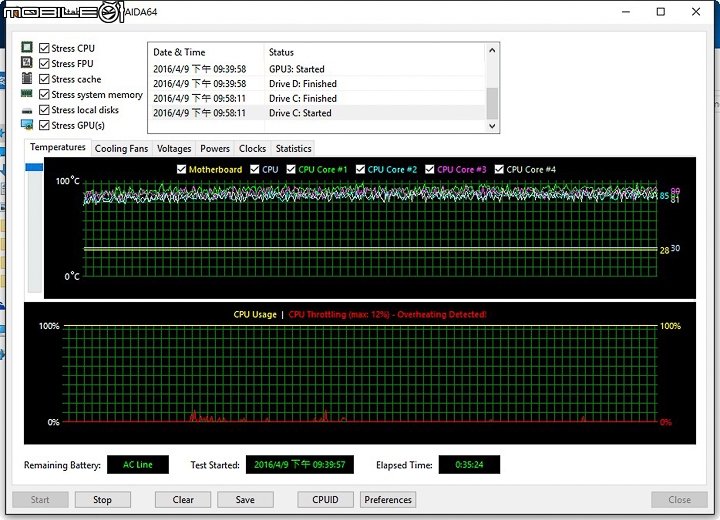Uncheck the Stress FPU checkbox
This screenshot has height=520, width=720.
[44, 63]
